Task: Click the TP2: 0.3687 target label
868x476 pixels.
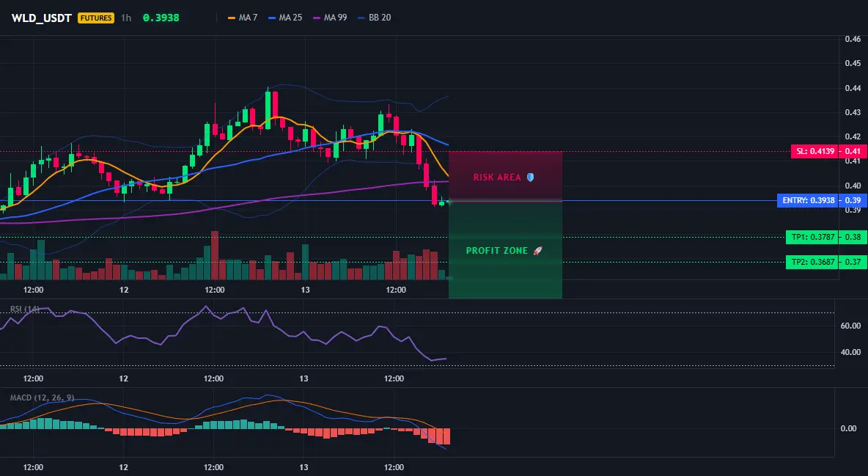Action: point(812,262)
